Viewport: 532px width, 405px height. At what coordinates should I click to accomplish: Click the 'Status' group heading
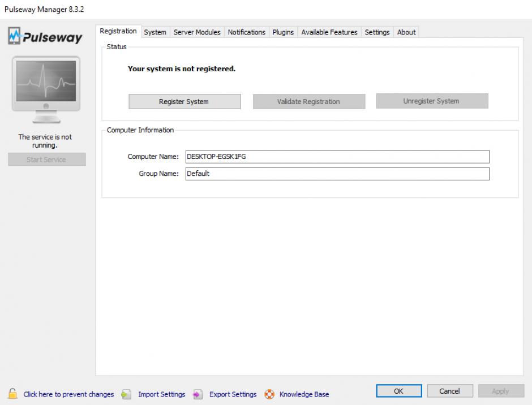coord(117,47)
